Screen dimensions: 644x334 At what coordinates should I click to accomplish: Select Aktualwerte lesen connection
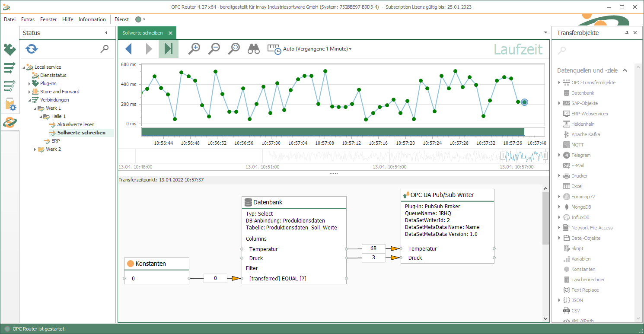click(76, 124)
